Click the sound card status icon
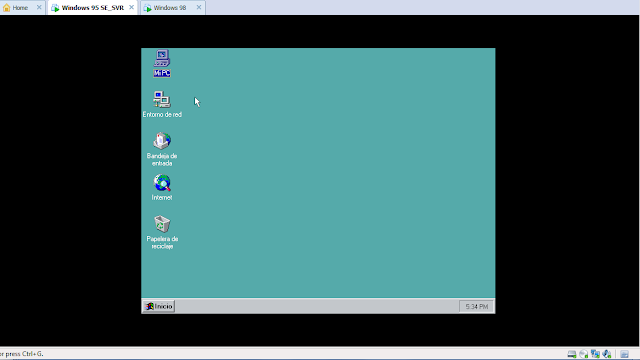The width and height of the screenshot is (640, 360). click(607, 354)
